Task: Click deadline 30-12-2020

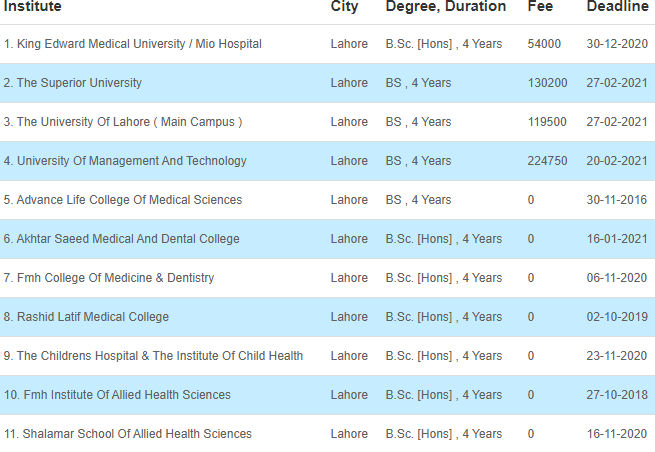Action: coord(617,44)
